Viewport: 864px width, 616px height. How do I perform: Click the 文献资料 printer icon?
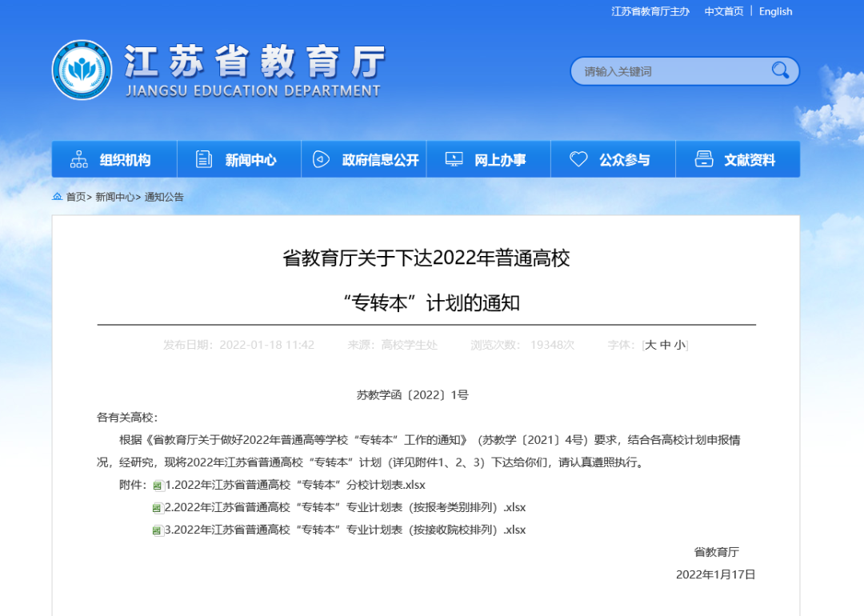(704, 159)
